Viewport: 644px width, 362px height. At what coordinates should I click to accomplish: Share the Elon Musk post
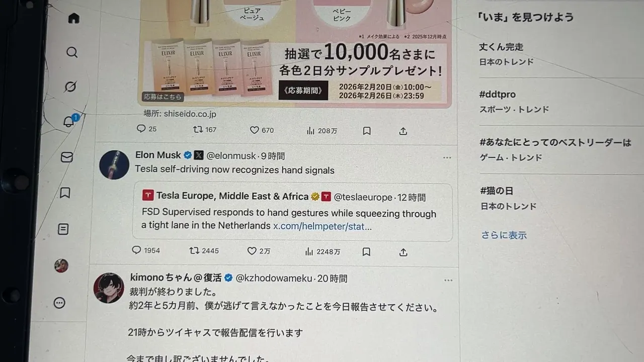pos(403,252)
